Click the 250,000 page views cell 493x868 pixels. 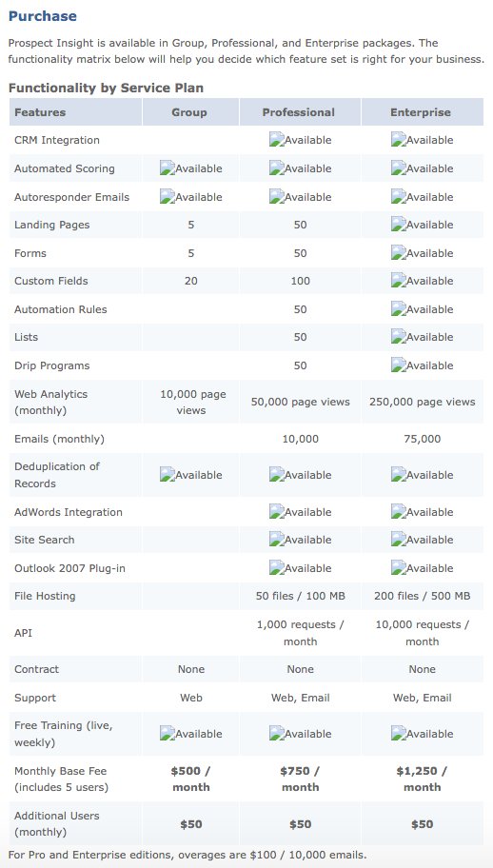click(x=423, y=402)
